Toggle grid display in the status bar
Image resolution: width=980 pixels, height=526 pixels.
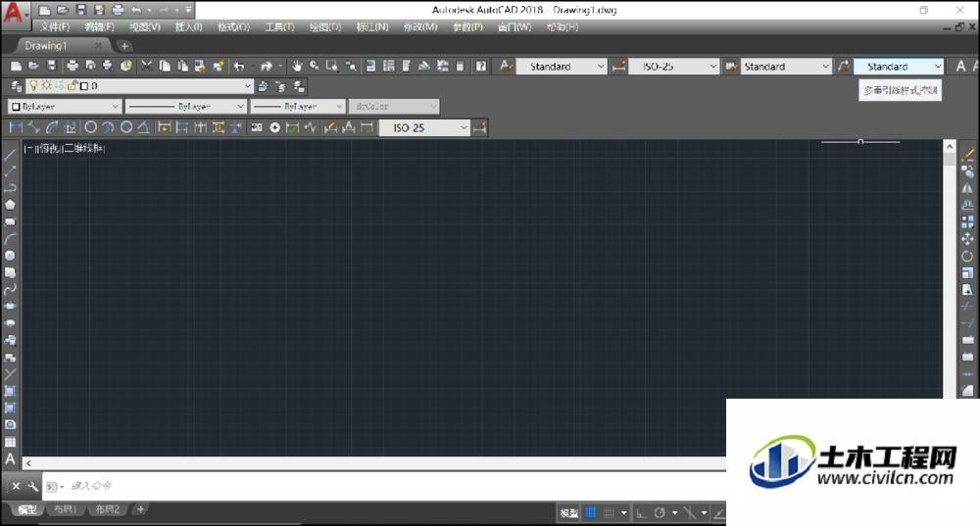pyautogui.click(x=591, y=513)
